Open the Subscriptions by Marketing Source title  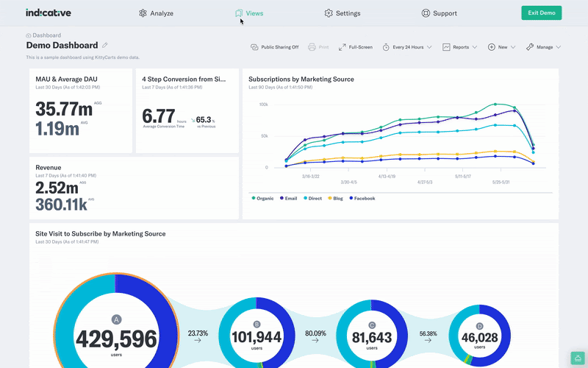click(x=301, y=79)
